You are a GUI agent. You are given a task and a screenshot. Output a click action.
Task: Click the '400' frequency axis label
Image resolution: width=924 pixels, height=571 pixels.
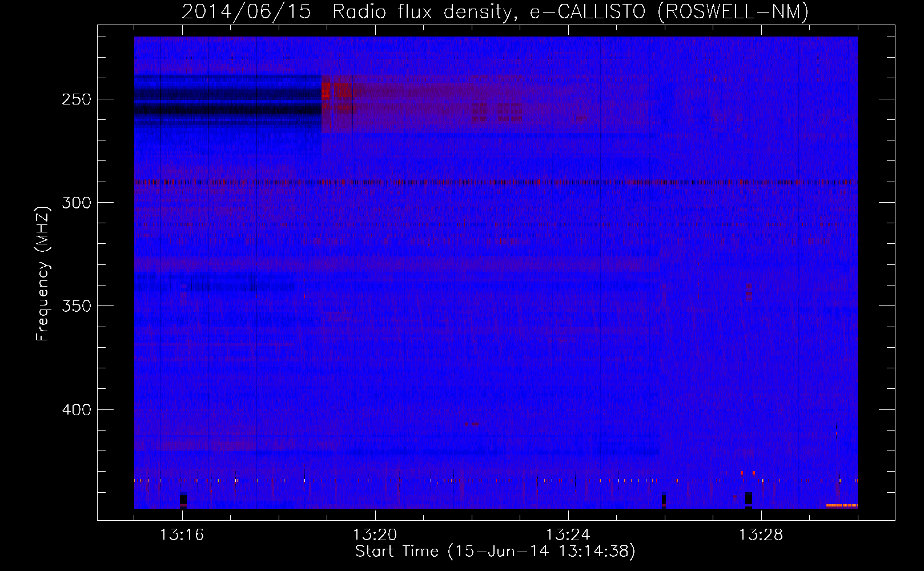pyautogui.click(x=77, y=410)
